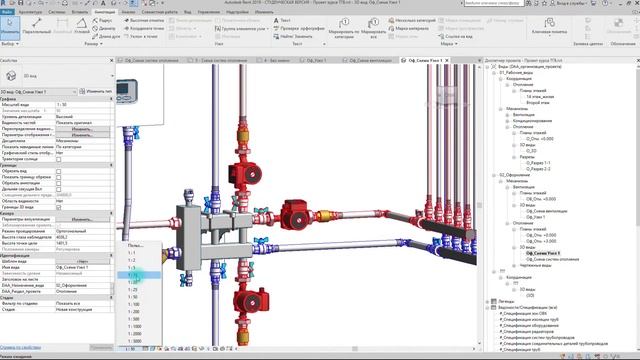Click the Шаблон вида <Нет> button
Viewport: 640px width, 360px height.
pyautogui.click(x=82, y=262)
